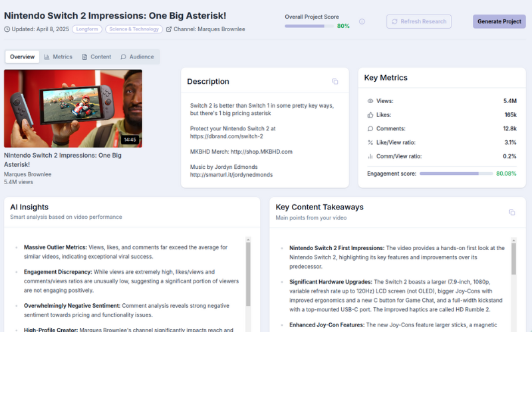Screen dimensions: 532x399
Task: Click the page heading Nintendo Switch 2 Impressions
Action: coord(115,15)
